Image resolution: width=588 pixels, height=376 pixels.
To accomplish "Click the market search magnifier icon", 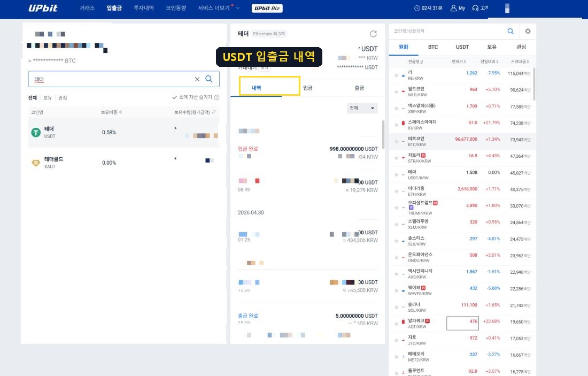I will 510,31.
